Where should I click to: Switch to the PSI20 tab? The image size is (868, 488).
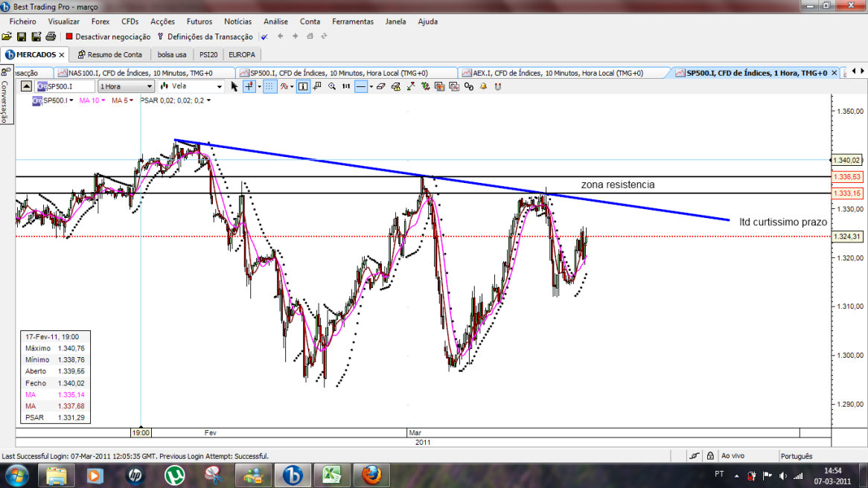tap(208, 55)
